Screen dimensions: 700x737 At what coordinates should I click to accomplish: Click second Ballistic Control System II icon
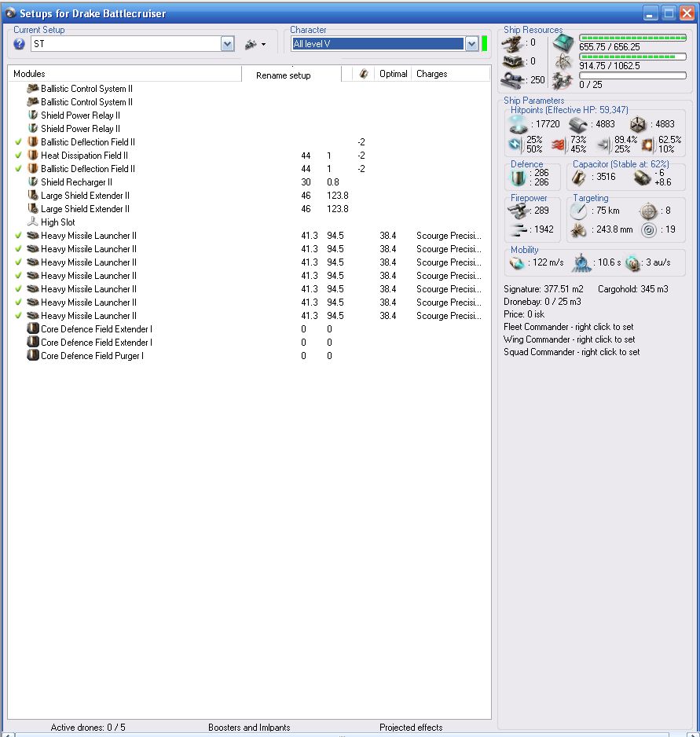click(33, 101)
